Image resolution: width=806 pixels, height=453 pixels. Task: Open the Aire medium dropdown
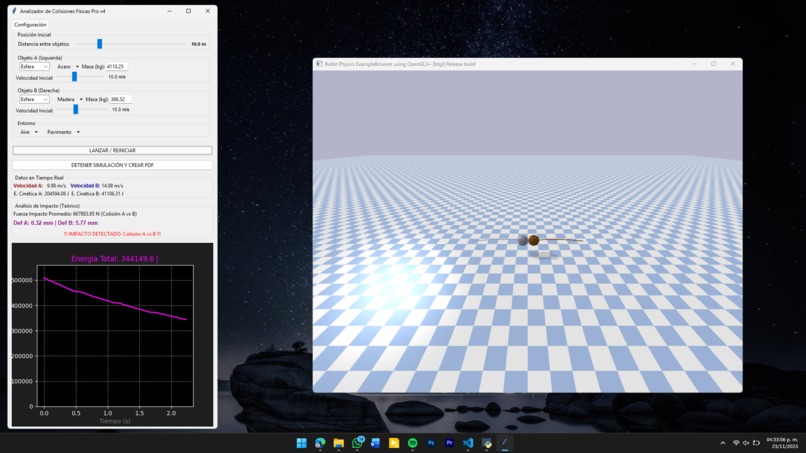pos(29,132)
